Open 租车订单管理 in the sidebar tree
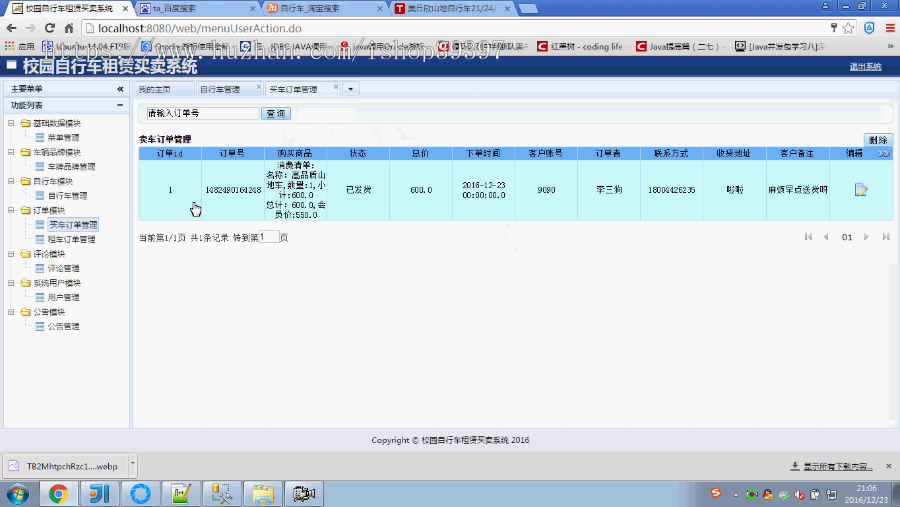Screen dimensions: 900x507 [x=71, y=239]
